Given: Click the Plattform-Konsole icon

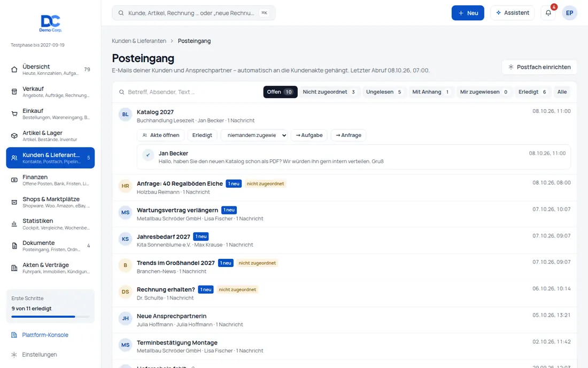Looking at the screenshot, I should [x=14, y=335].
